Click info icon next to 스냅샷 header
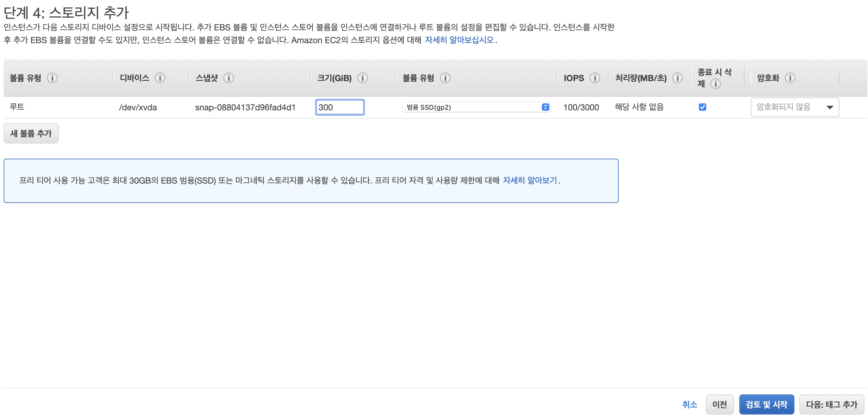Image resolution: width=868 pixels, height=420 pixels. 228,78
